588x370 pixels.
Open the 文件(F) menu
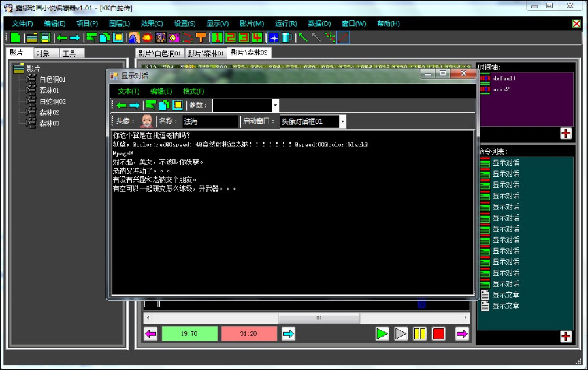22,23
